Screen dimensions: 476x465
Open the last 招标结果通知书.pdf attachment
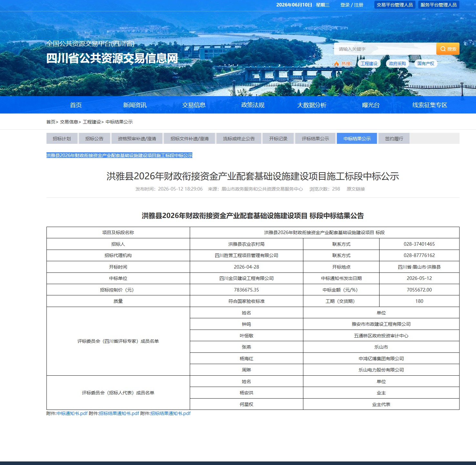point(170,413)
